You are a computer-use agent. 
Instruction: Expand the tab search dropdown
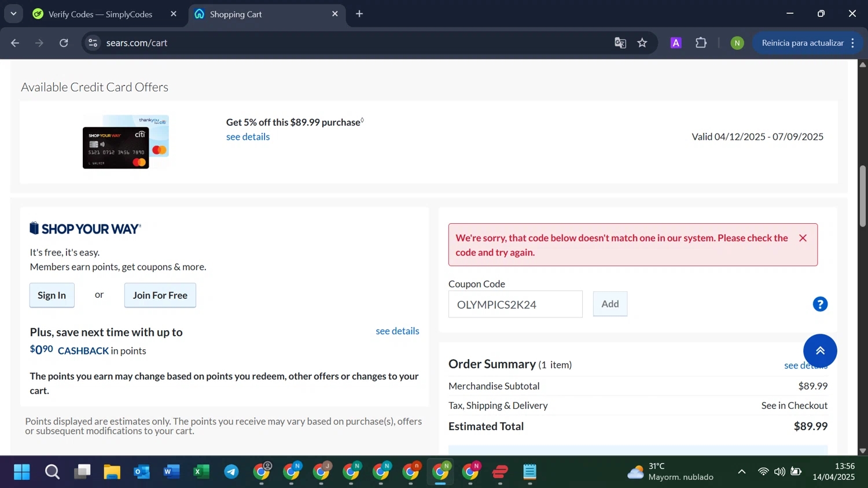[13, 14]
